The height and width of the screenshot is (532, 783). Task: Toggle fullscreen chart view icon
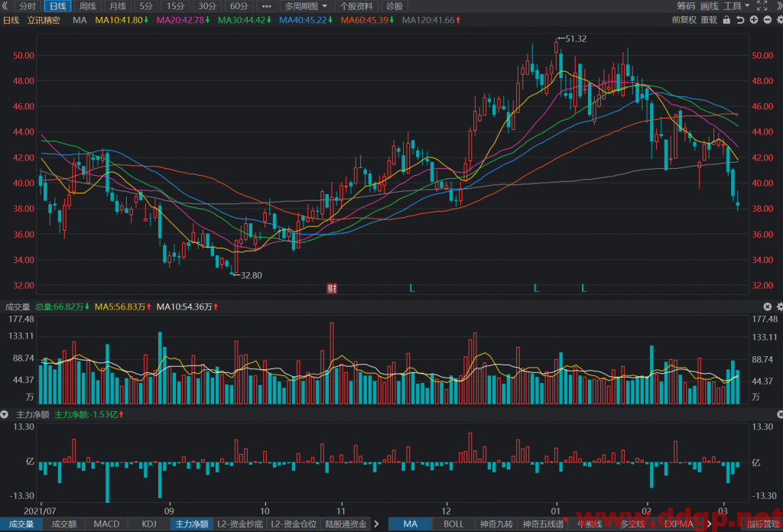pos(762,6)
